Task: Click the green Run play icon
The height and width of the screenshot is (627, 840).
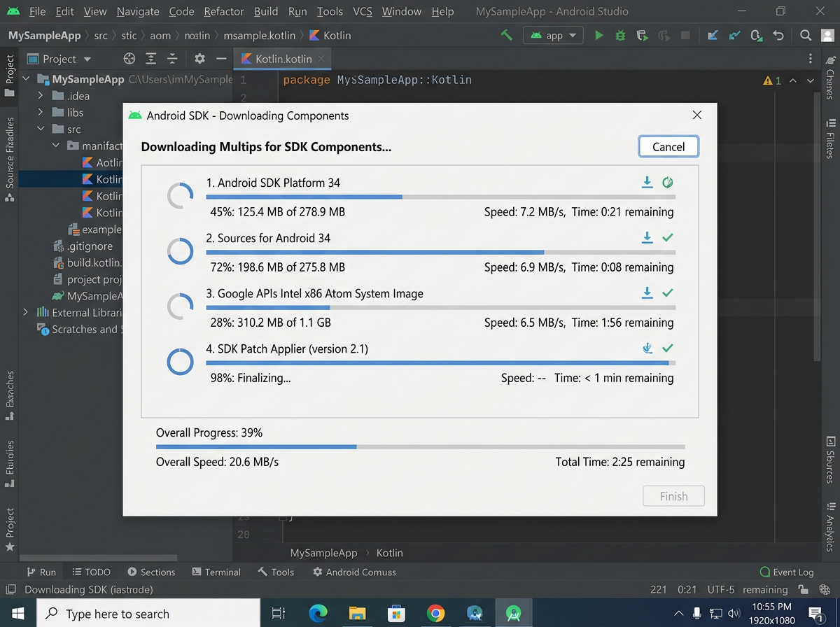Action: pos(598,35)
